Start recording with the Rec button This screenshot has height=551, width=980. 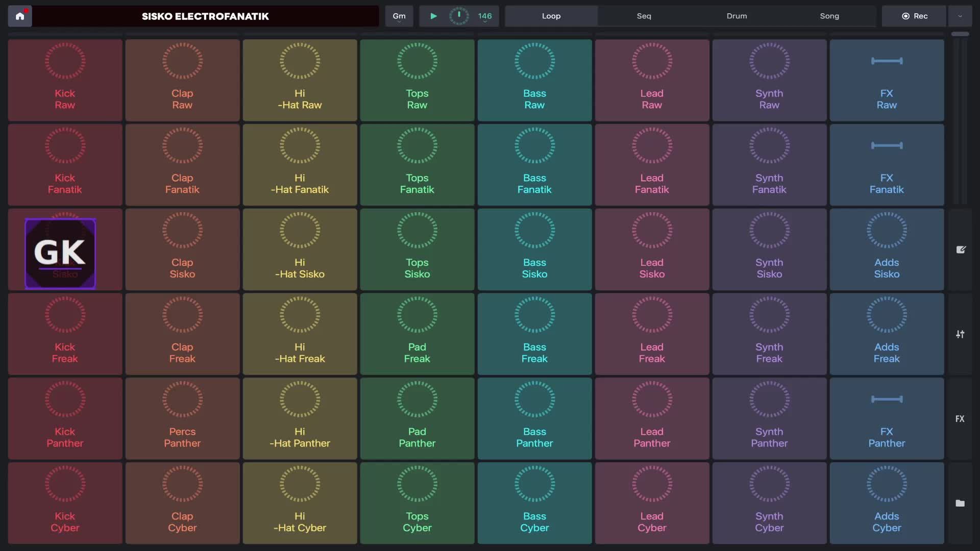click(x=914, y=16)
